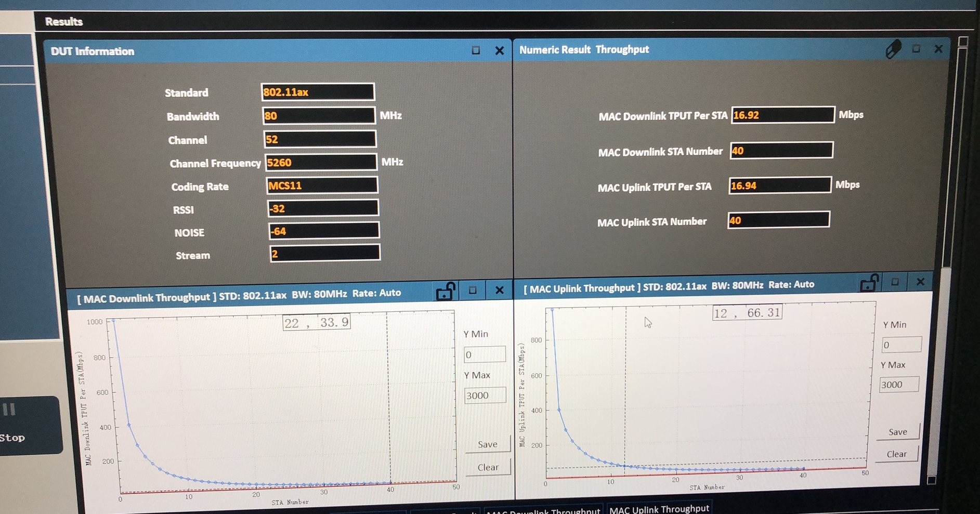
Task: Click the Y Max field of Uplink chart
Action: [899, 385]
